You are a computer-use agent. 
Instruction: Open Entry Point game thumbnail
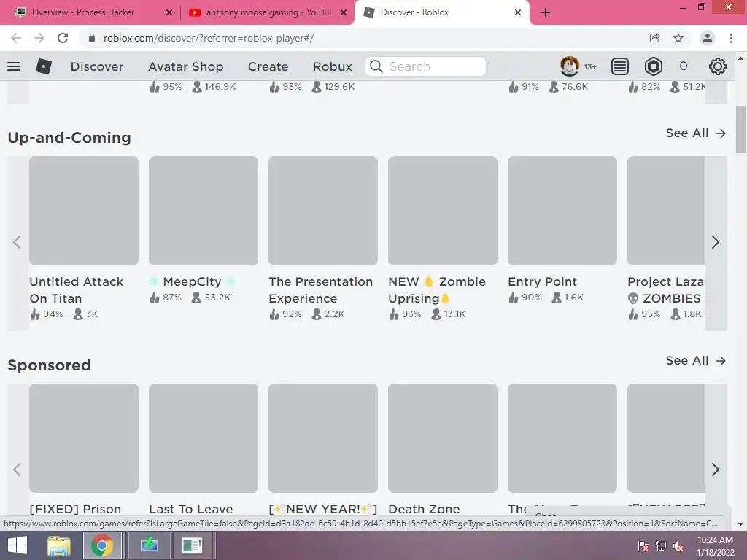point(562,211)
